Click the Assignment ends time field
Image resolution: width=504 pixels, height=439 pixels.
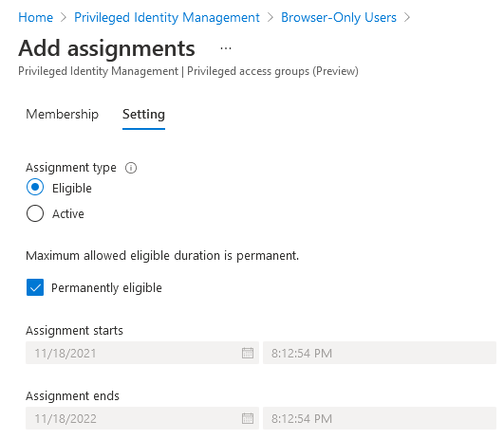coord(380,418)
